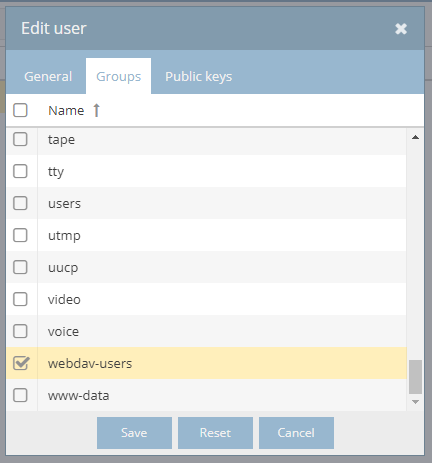Screen dimensions: 432x463
Task: Click scrollbar down arrow in groups list
Action: coord(415,402)
